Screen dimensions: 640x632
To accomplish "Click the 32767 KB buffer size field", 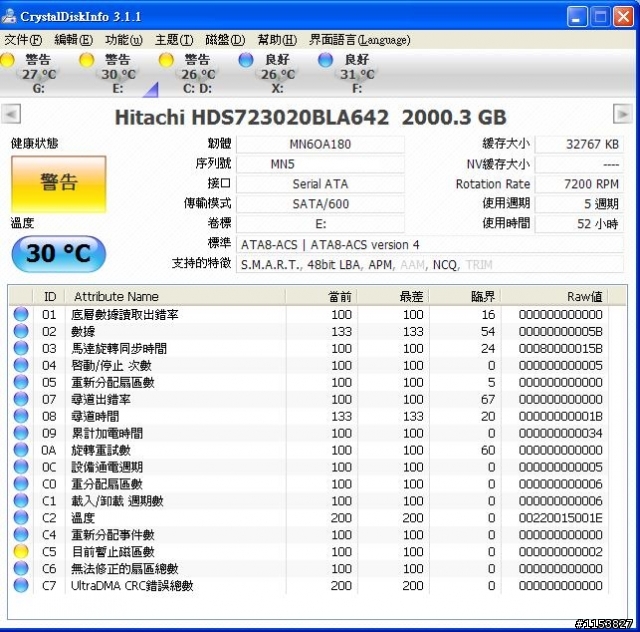I will (580, 144).
